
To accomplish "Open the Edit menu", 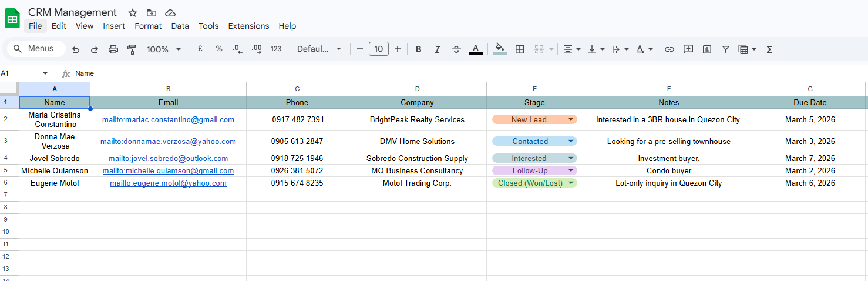I will pos(59,26).
